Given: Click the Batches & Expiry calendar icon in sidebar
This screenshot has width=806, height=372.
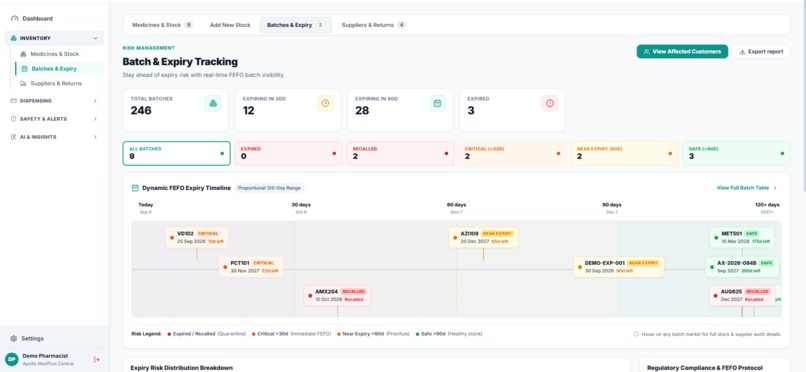Looking at the screenshot, I should (x=24, y=69).
